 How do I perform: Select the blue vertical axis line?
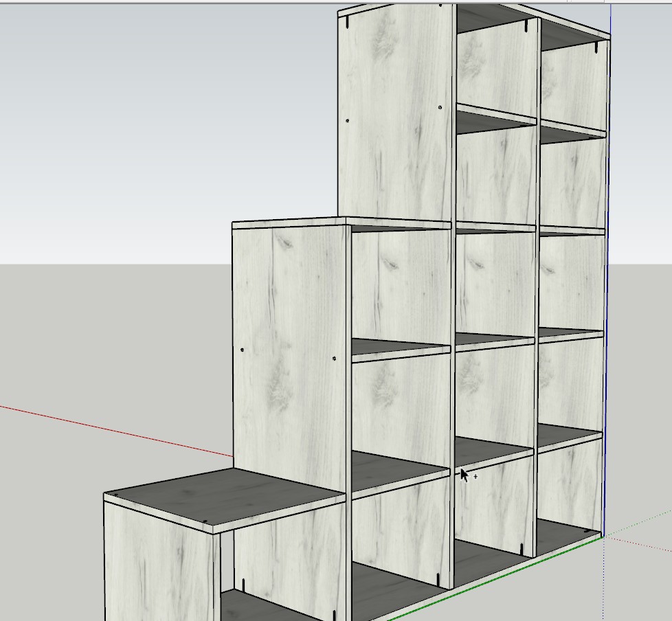[x=609, y=270]
